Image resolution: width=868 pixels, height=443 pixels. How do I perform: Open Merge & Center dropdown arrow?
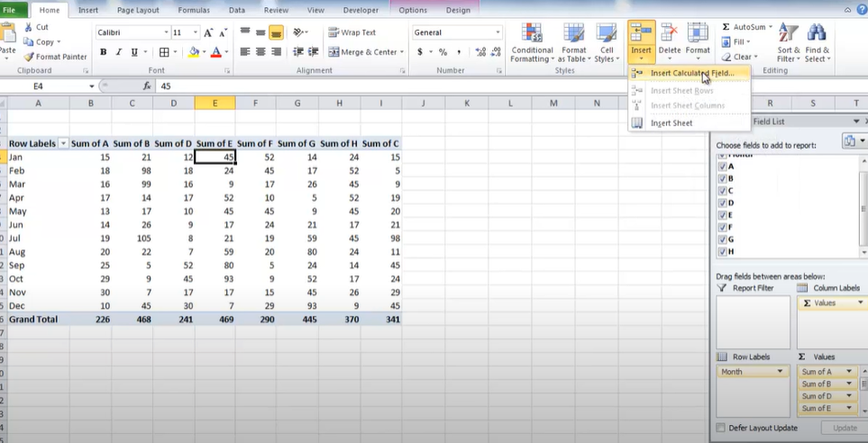click(x=402, y=52)
